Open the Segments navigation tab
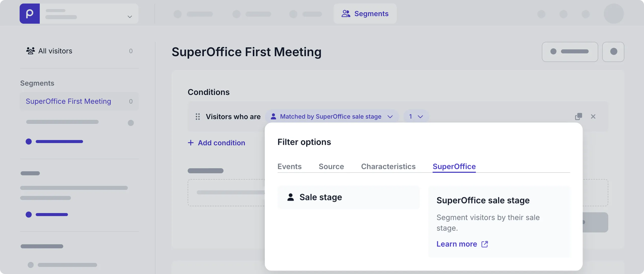Viewport: 644px width, 274px height. [x=365, y=14]
